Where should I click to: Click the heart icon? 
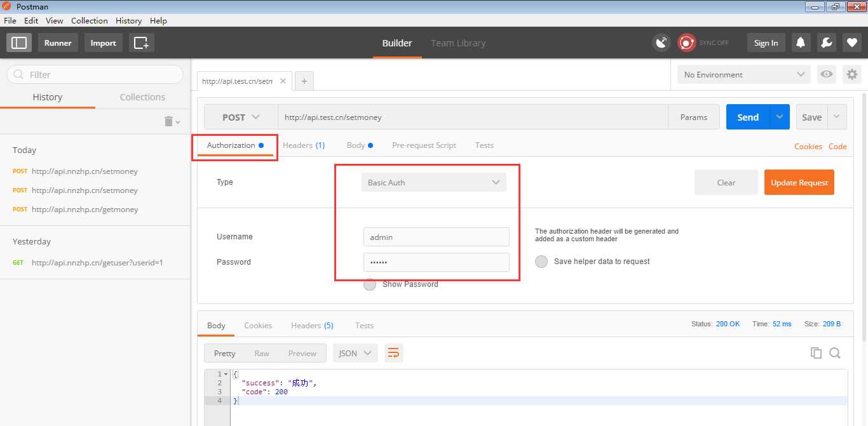851,43
